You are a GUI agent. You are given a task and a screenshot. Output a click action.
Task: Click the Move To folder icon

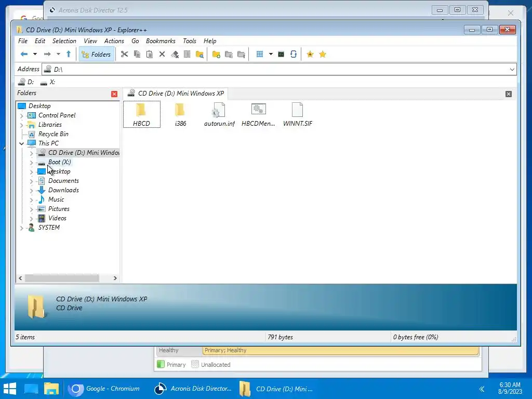click(x=241, y=54)
